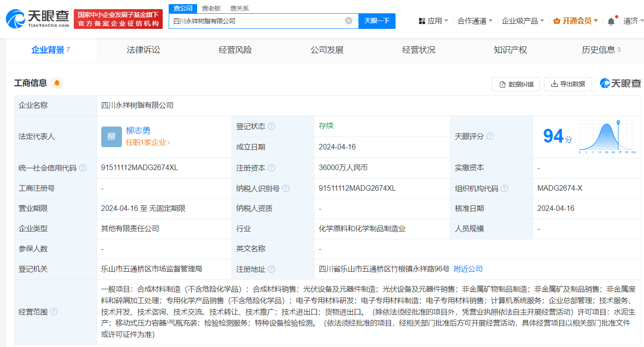Open notifications via the bell icon
Image resolution: width=644 pixels, height=347 pixels.
point(611,21)
